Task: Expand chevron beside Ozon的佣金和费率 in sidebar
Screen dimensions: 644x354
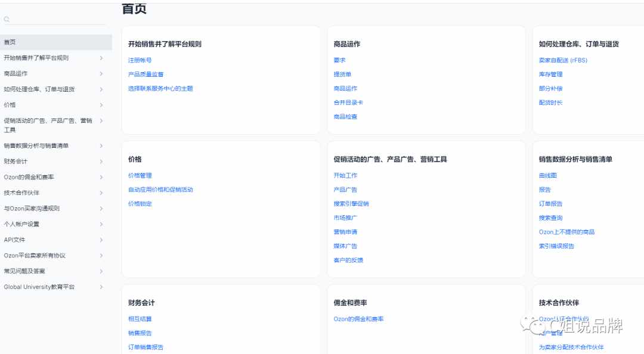Action: (101, 177)
